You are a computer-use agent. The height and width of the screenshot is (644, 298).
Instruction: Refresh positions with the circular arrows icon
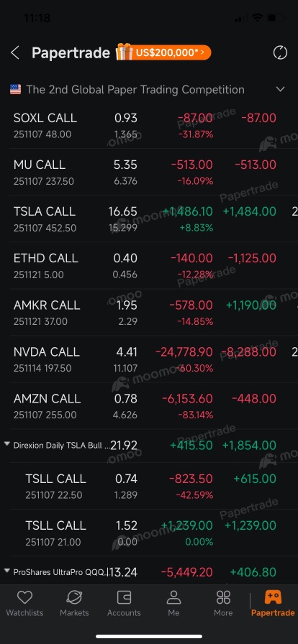click(x=280, y=52)
